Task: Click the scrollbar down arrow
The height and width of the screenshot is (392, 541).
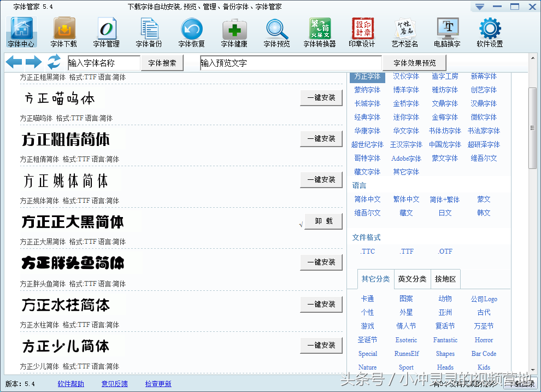Action: point(533,370)
